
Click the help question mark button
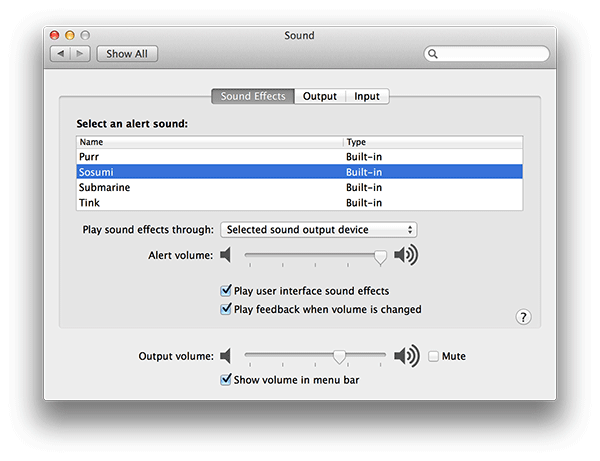pyautogui.click(x=523, y=317)
